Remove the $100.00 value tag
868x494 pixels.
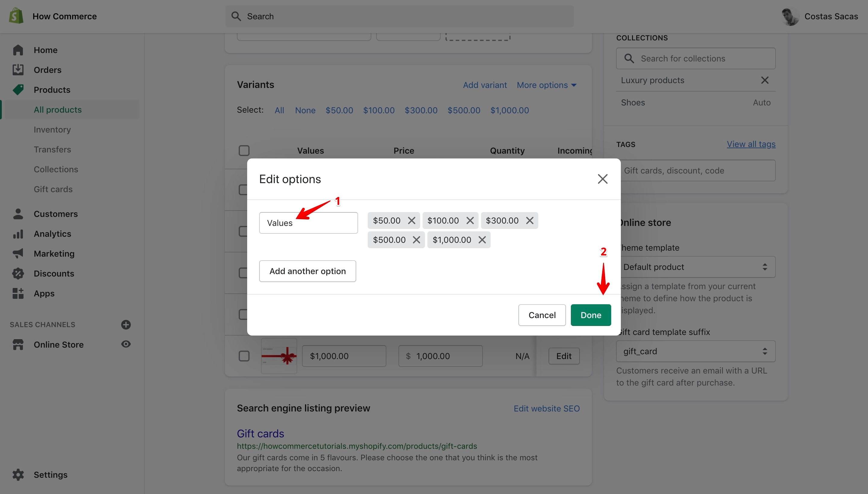pyautogui.click(x=470, y=220)
